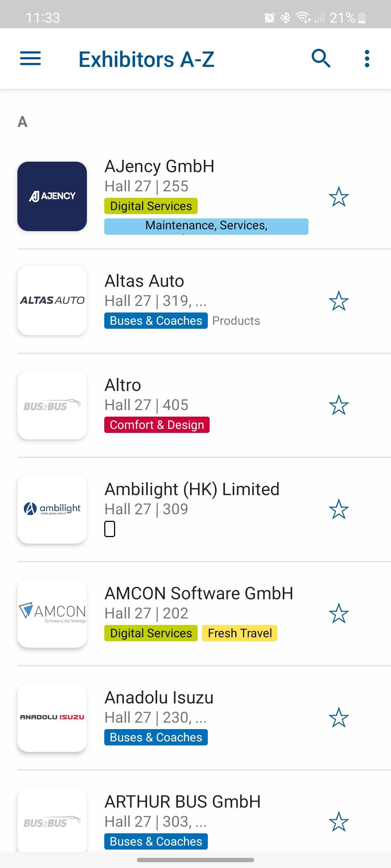
Task: Tap the Comfort & Design red tag
Action: click(x=157, y=425)
